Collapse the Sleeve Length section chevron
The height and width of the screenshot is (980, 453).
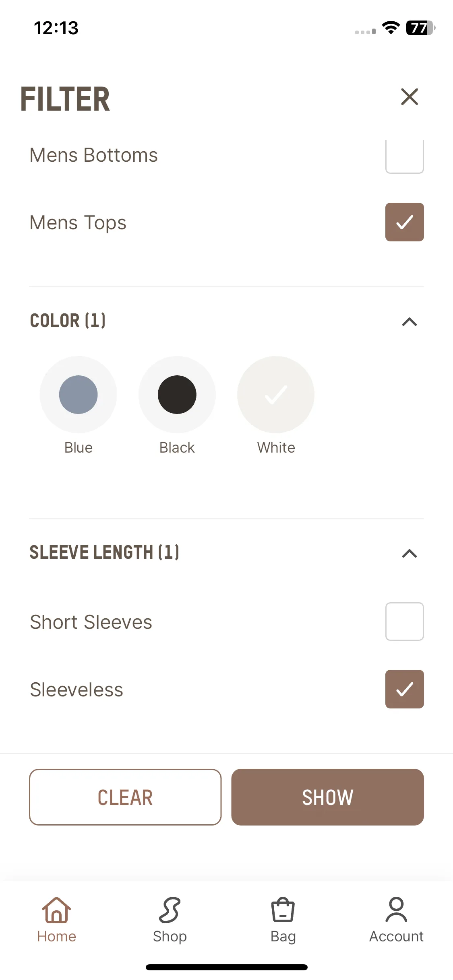tap(410, 554)
